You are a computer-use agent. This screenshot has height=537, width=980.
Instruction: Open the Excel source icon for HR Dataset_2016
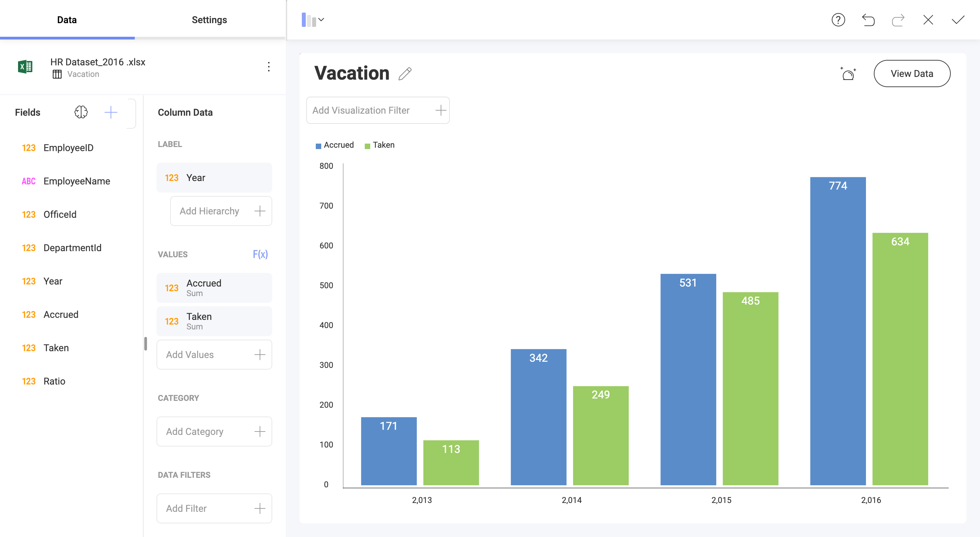24,67
